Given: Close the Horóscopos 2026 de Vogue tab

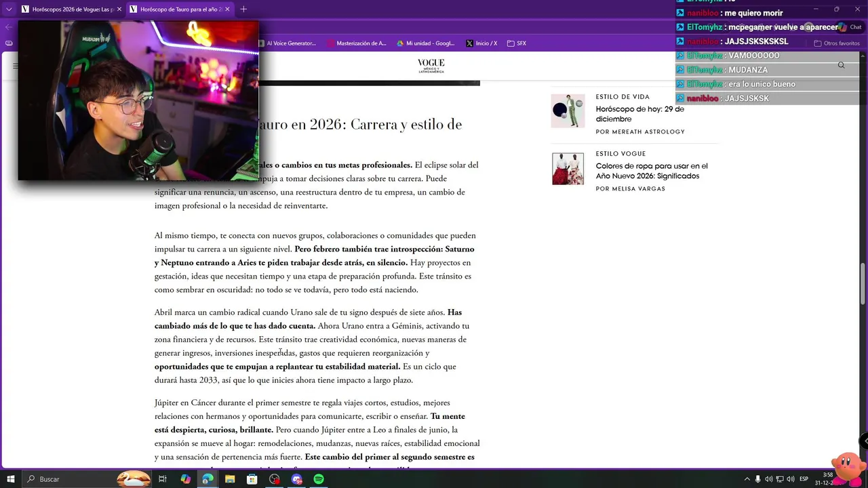Looking at the screenshot, I should (119, 9).
